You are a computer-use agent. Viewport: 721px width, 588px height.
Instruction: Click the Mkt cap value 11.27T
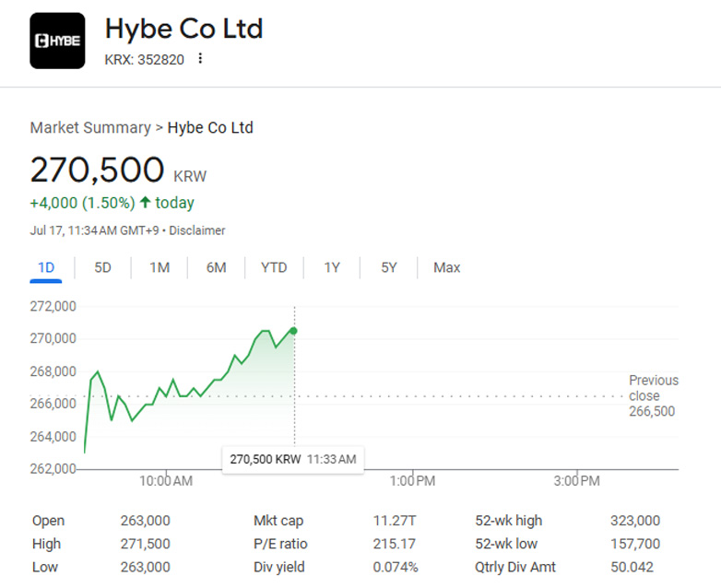(x=395, y=521)
